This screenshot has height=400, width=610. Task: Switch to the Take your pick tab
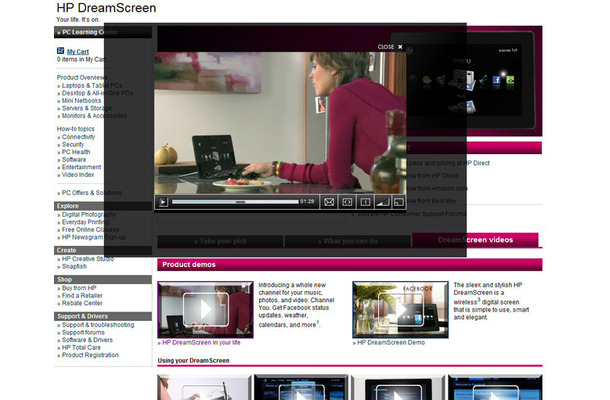coord(220,241)
